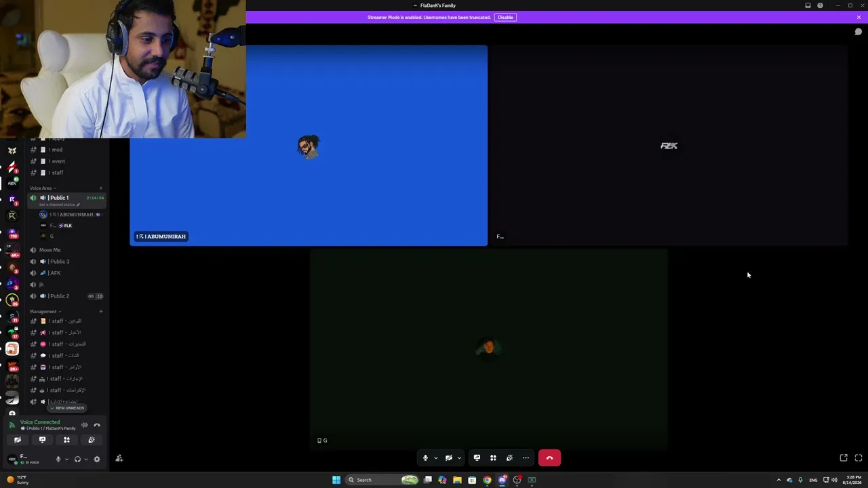Disconnect using the Voice Connected panel phone icon
Viewport: 868px width, 488px height.
[97, 425]
